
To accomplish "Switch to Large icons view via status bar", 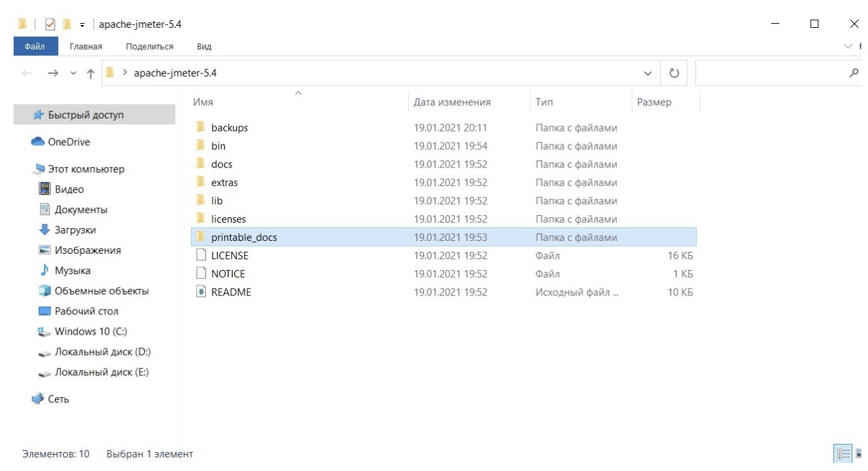I will (858, 453).
